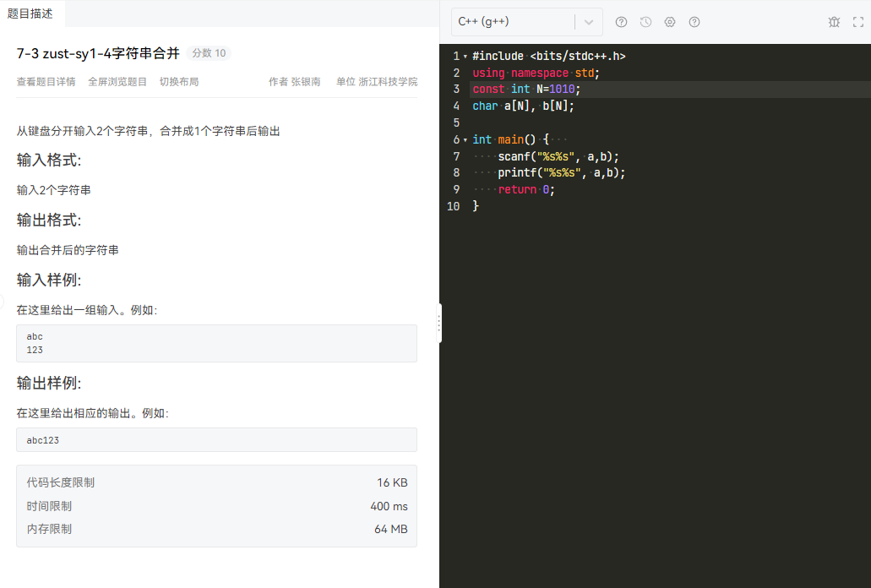Click the 代码长度限制 16 KB row
The height and width of the screenshot is (588, 871).
point(216,482)
